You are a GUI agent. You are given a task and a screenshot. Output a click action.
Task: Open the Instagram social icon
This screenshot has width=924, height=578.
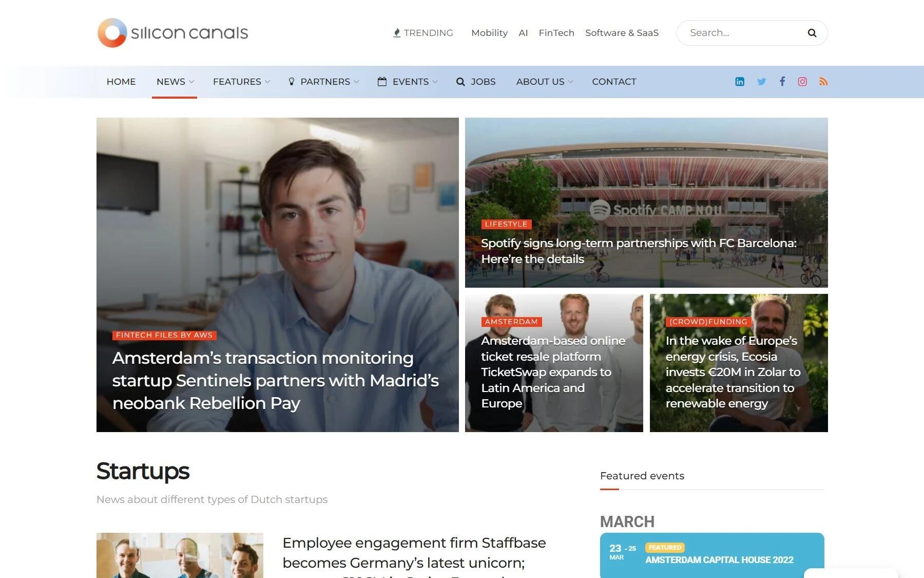tap(802, 82)
